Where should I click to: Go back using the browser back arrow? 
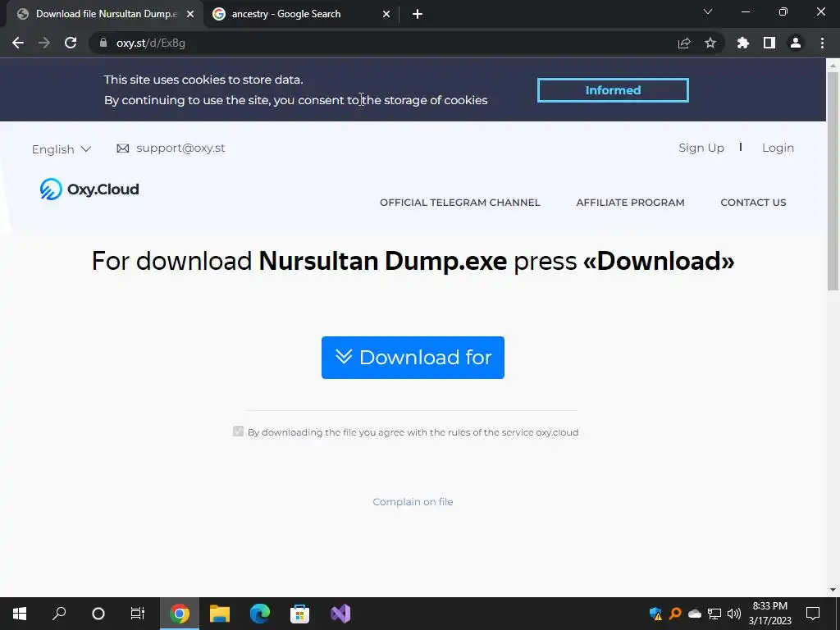[18, 43]
